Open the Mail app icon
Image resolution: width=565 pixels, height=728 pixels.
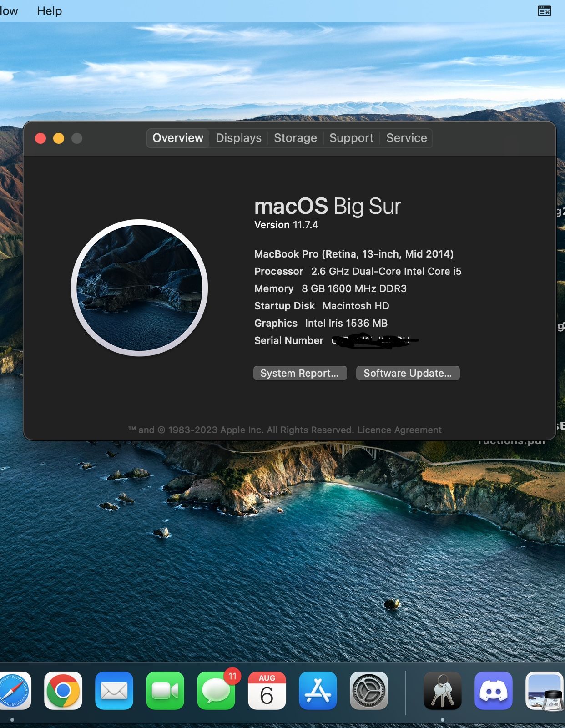(114, 691)
